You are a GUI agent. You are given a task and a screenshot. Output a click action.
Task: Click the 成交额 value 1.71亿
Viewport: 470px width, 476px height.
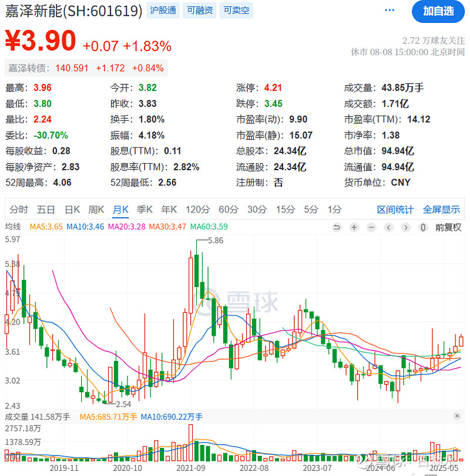click(x=395, y=104)
